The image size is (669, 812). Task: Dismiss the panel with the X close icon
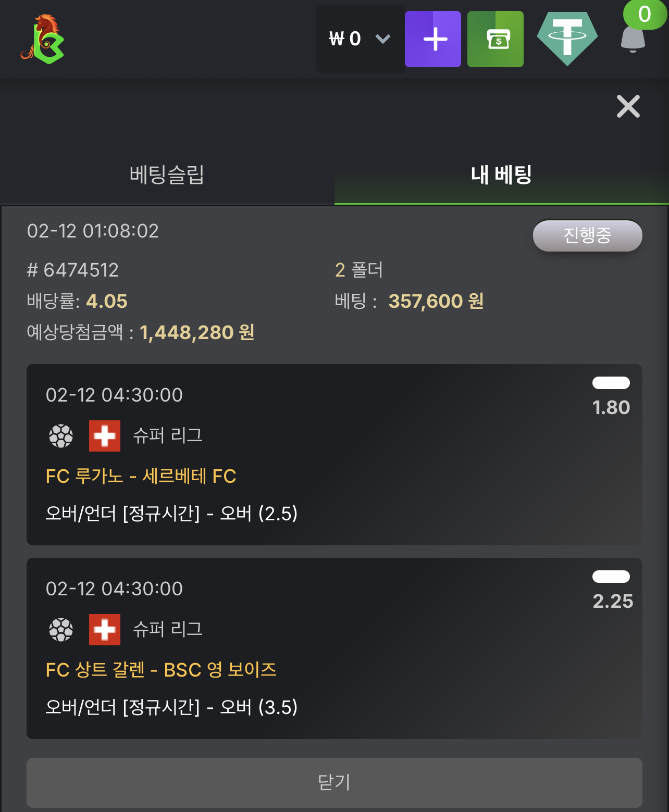pyautogui.click(x=628, y=106)
